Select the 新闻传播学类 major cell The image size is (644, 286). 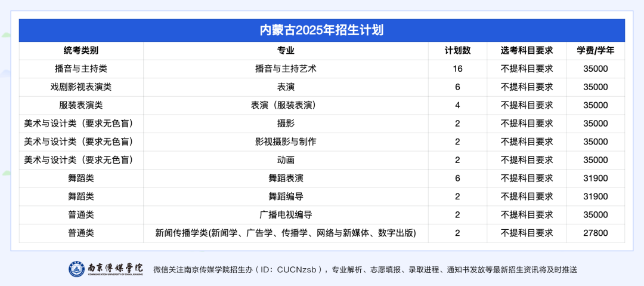tap(286, 233)
